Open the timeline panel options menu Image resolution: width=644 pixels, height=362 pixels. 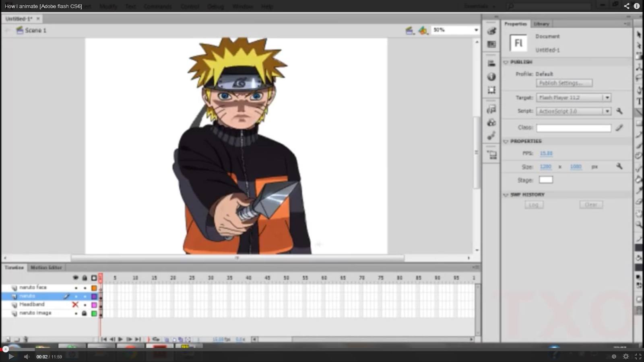coord(476,267)
